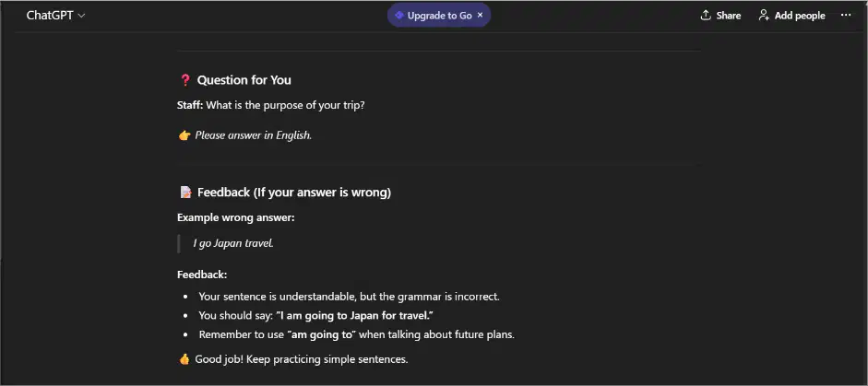Click the thumbs up emoji
Screen dimensions: 868x386
point(184,359)
